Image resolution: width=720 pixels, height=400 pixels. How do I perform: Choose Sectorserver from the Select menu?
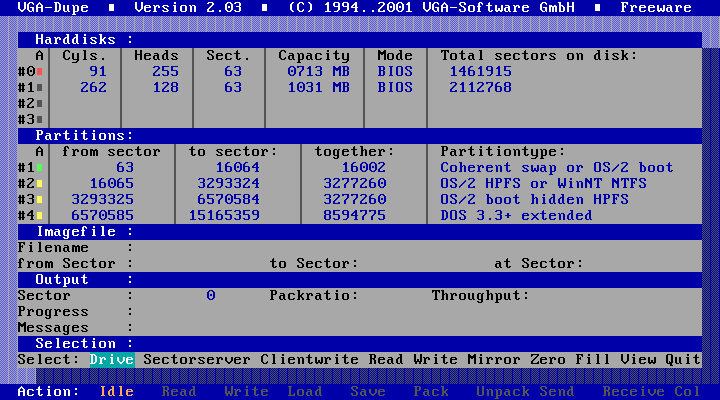[197, 360]
